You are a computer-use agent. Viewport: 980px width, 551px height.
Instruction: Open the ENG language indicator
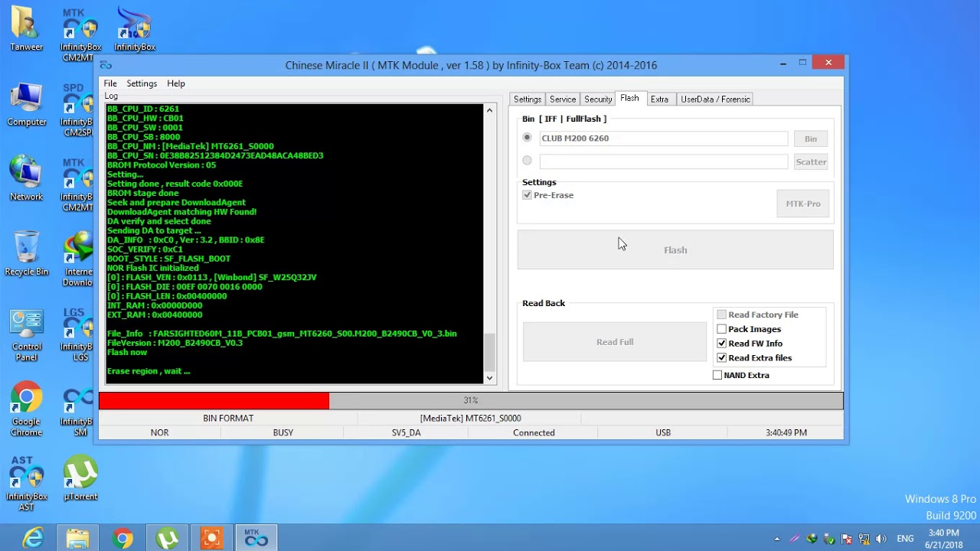coord(905,539)
